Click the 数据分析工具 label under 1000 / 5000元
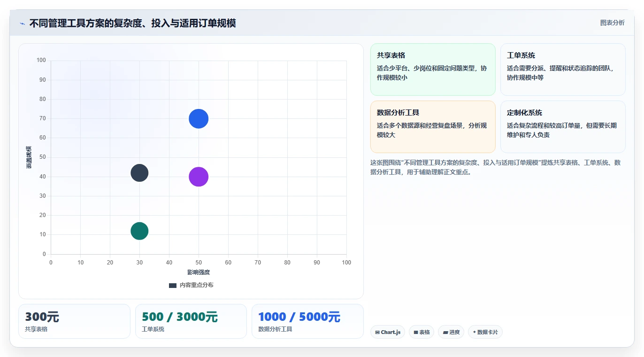644x357 pixels. point(275,329)
